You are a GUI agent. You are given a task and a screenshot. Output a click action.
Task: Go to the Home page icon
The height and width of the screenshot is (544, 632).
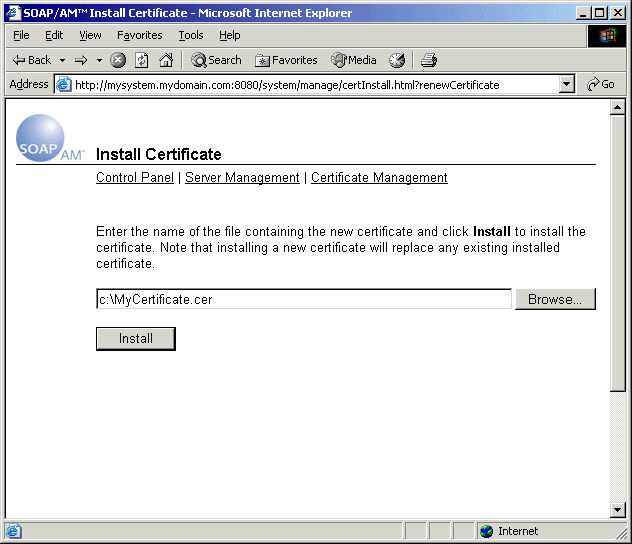tap(165, 60)
